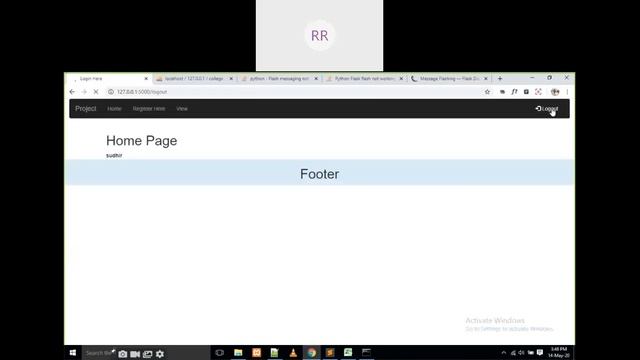Open the Register Here nav link

tap(149, 109)
